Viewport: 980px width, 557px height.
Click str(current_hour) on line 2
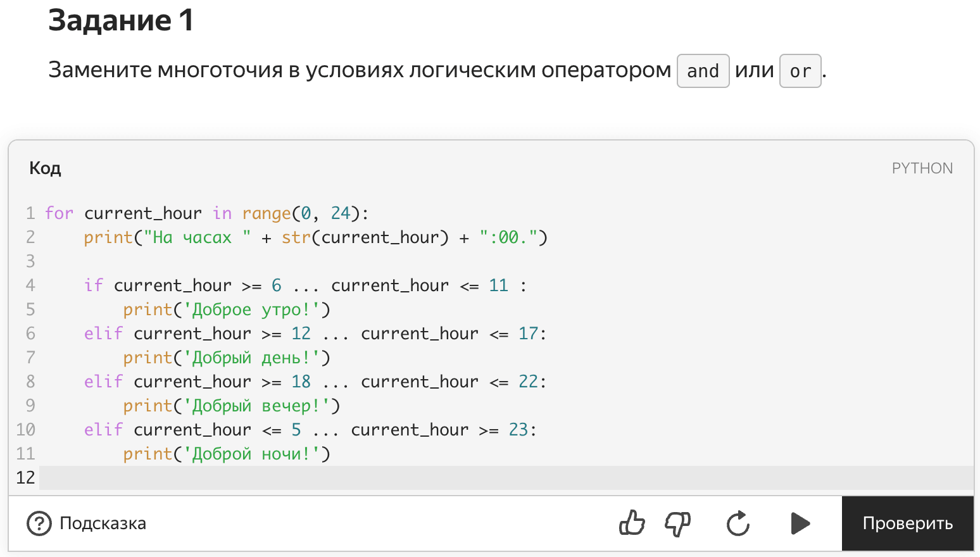pyautogui.click(x=365, y=238)
